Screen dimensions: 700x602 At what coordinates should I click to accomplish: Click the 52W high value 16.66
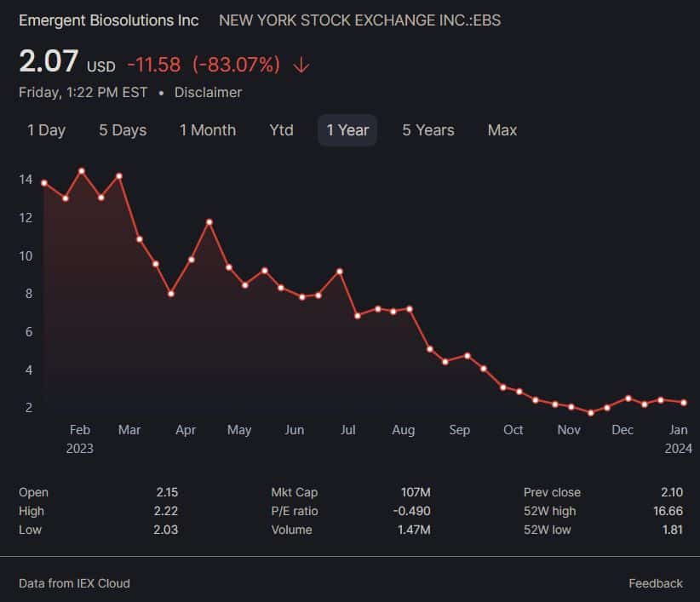(668, 511)
